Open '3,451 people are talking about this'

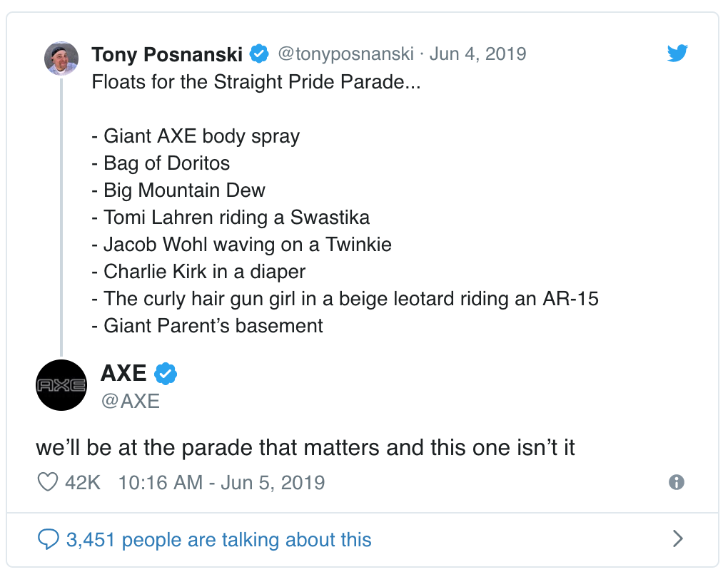tap(218, 539)
